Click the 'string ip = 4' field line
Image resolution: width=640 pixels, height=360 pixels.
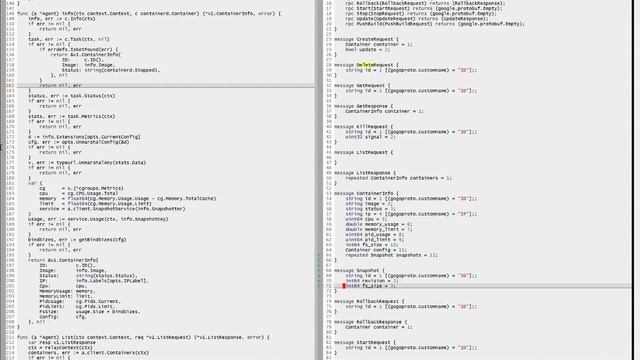pos(411,214)
